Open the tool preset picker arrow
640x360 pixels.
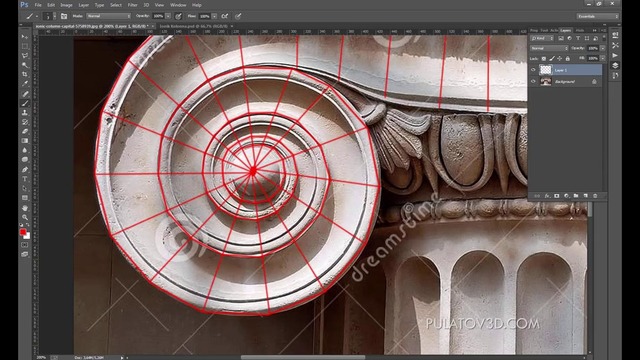point(36,16)
